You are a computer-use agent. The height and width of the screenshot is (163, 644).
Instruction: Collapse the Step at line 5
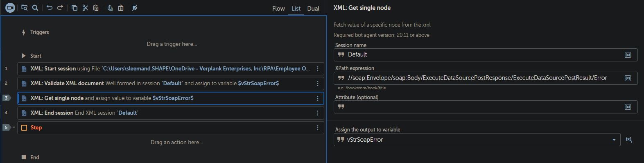(x=14, y=127)
